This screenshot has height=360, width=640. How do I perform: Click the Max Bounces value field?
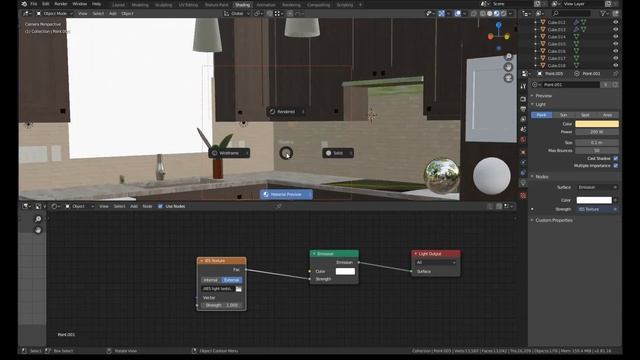tap(597, 150)
